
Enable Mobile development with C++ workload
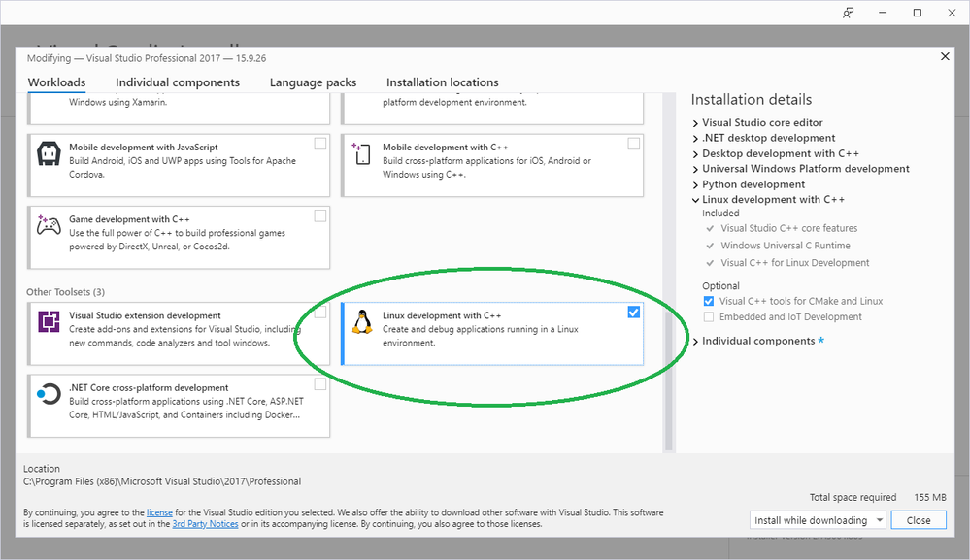pyautogui.click(x=633, y=144)
